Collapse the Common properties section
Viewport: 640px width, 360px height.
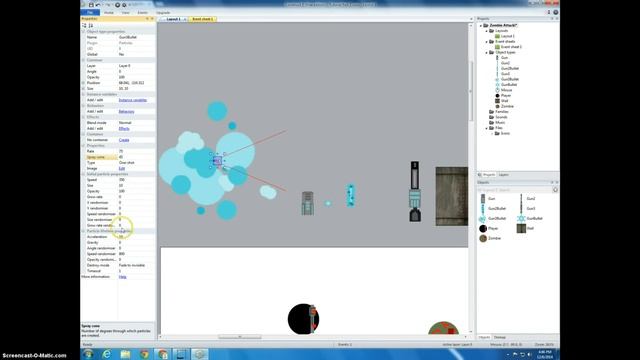pyautogui.click(x=84, y=60)
